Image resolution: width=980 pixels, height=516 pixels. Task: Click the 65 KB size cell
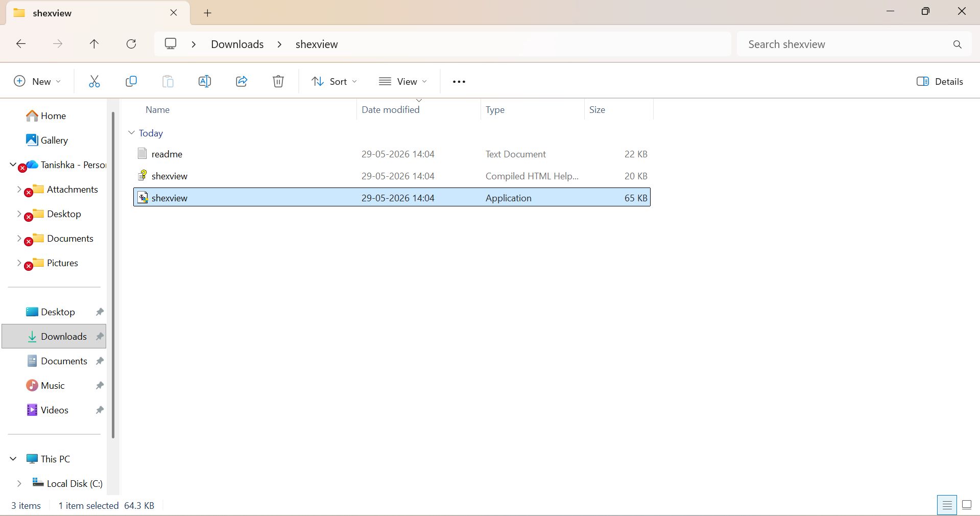(636, 198)
